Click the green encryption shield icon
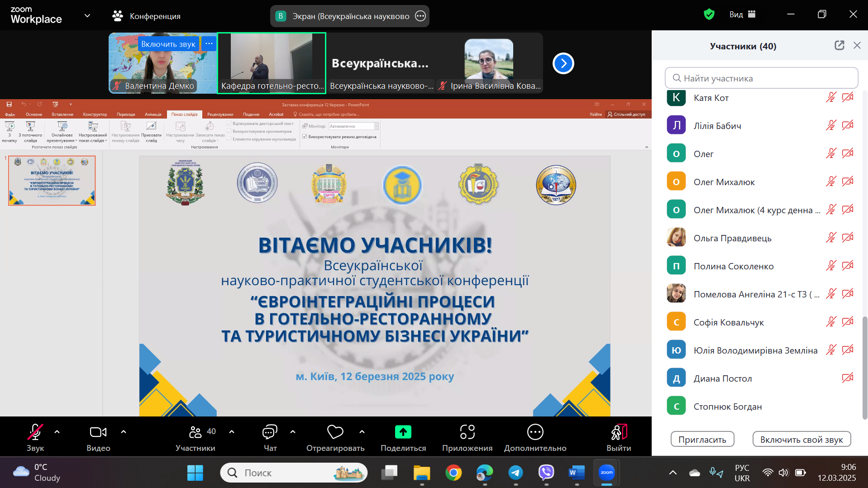868x488 pixels. 709,14
